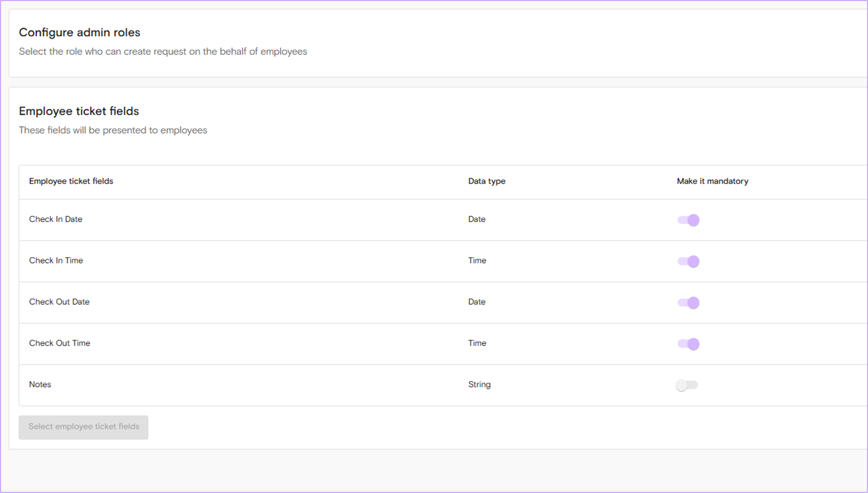Viewport: 868px width, 493px height.
Task: Enable mandatory toggle for Notes field
Action: 686,385
